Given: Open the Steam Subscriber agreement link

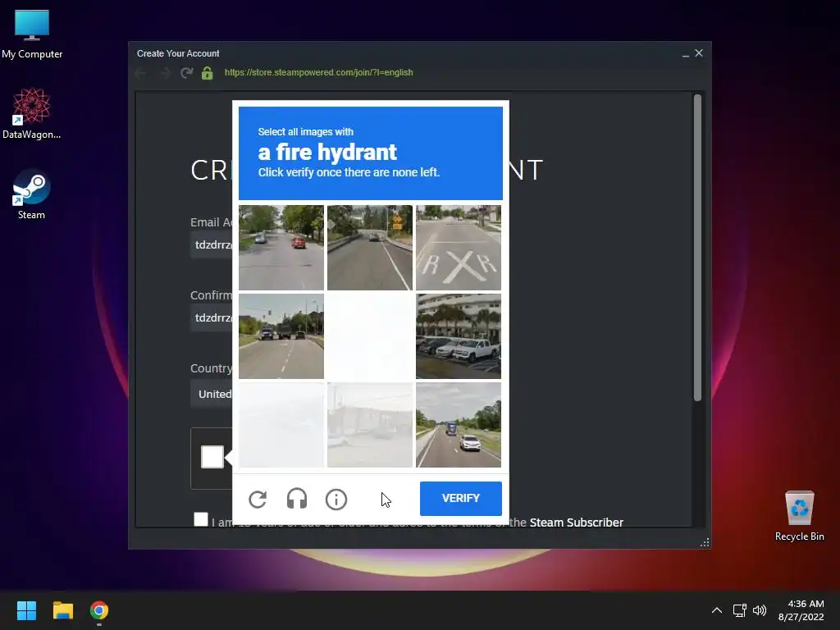Looking at the screenshot, I should [577, 523].
